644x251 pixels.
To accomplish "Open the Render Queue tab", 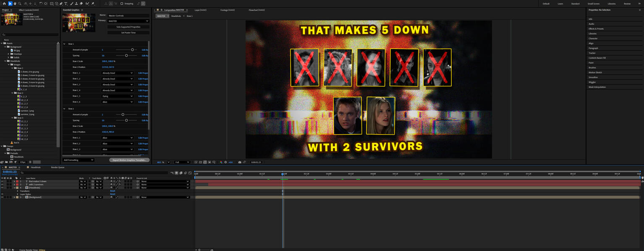I will 58,167.
